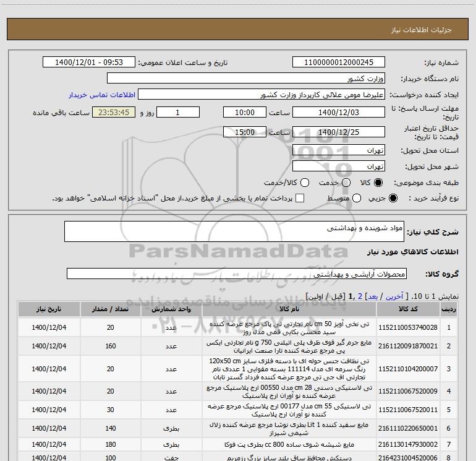Click quantity 30 in row 5
Viewport: 476px width, 461px height.
pos(111,410)
